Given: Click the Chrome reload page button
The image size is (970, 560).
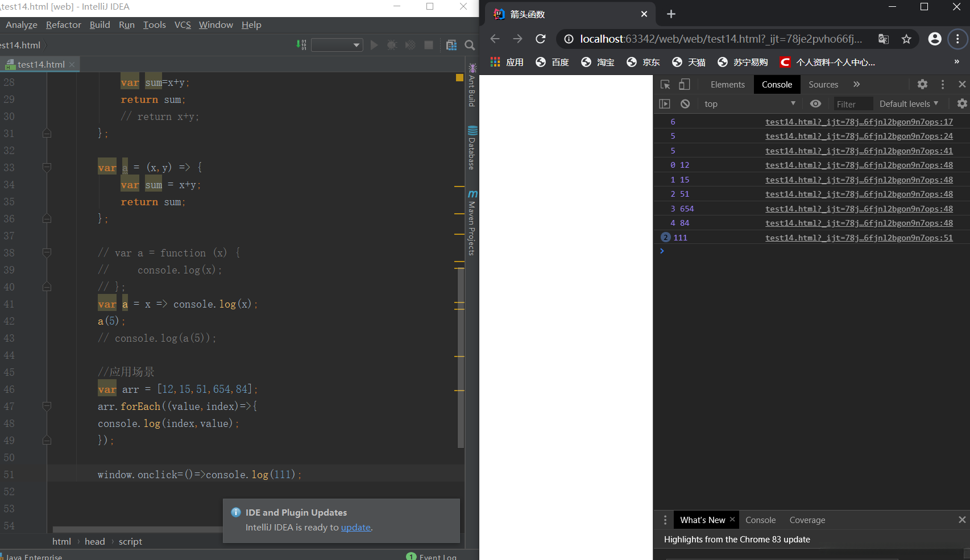Looking at the screenshot, I should pos(540,39).
